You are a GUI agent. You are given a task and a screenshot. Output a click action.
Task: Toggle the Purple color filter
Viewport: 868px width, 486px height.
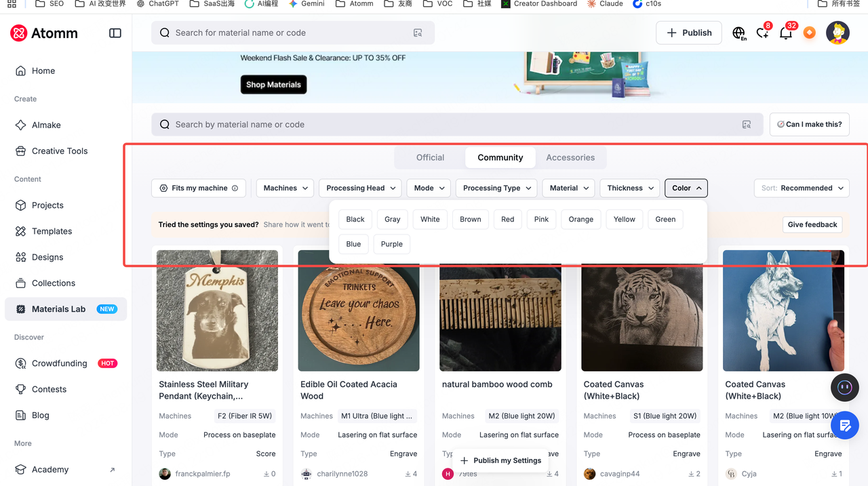[392, 244]
